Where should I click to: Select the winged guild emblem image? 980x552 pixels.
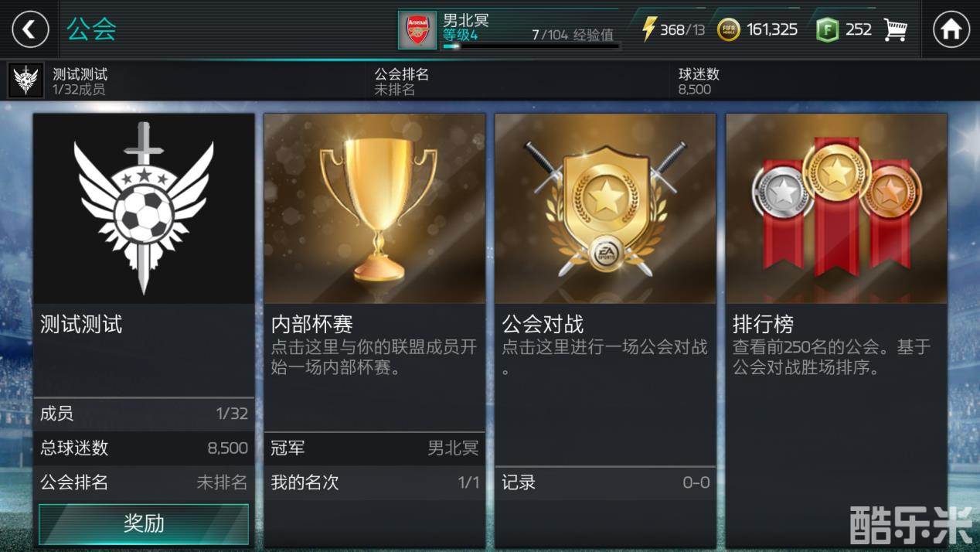click(x=144, y=209)
